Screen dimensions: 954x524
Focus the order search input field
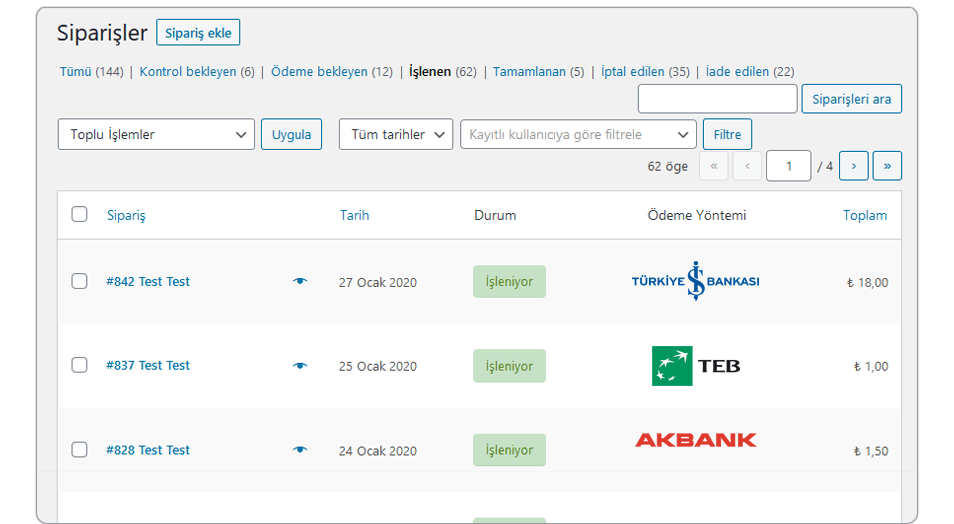(x=717, y=99)
